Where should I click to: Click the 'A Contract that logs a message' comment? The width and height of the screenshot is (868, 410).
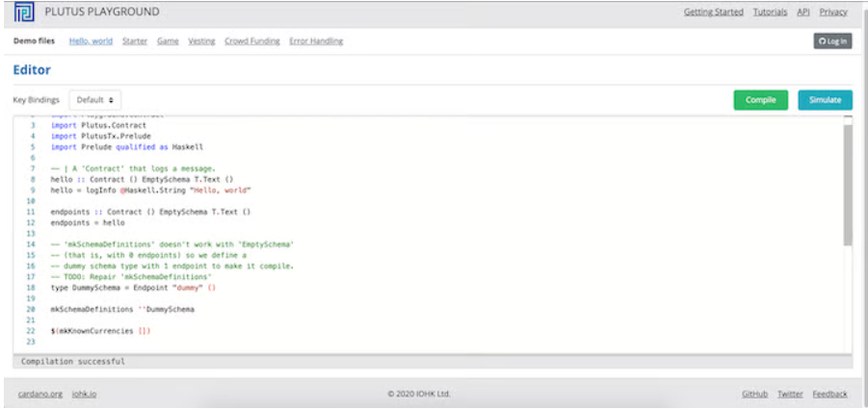click(133, 168)
